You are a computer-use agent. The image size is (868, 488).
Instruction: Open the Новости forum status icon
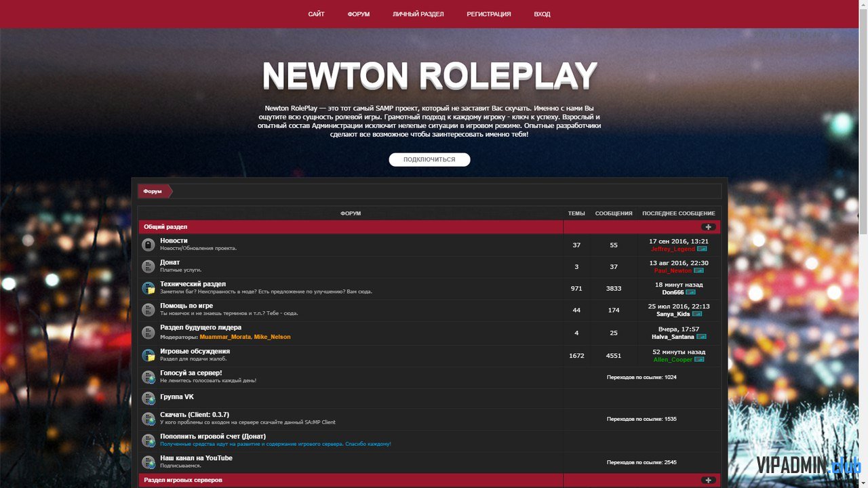[x=149, y=245]
